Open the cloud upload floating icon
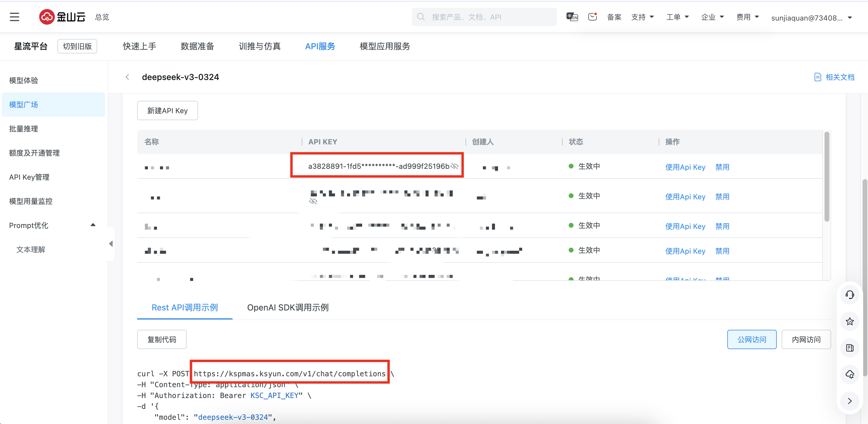This screenshot has height=424, width=868. (x=850, y=374)
